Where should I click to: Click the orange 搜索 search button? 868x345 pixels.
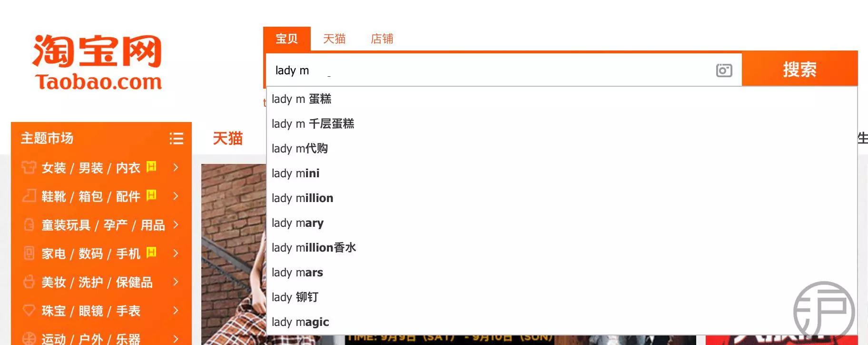pyautogui.click(x=799, y=70)
